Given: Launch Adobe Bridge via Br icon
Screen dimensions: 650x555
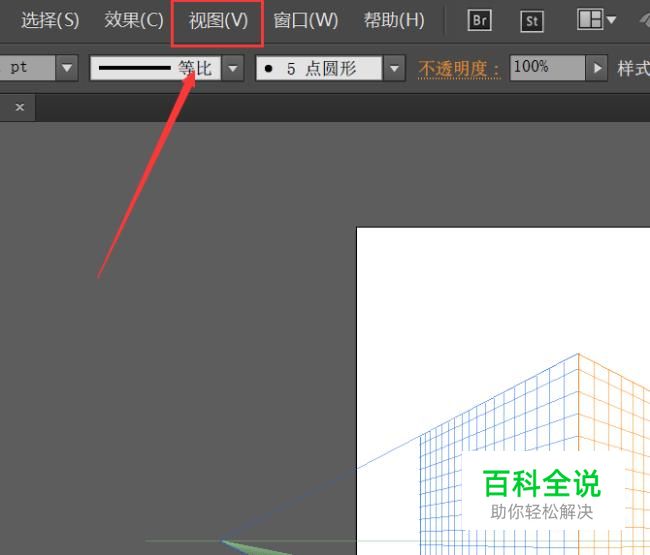Looking at the screenshot, I should [x=480, y=20].
